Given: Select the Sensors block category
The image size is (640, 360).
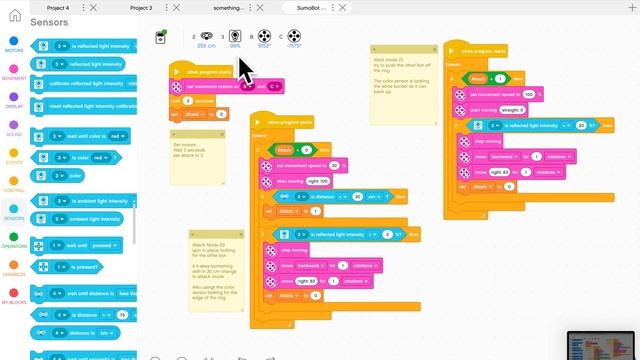Looking at the screenshot, I should click(14, 212).
